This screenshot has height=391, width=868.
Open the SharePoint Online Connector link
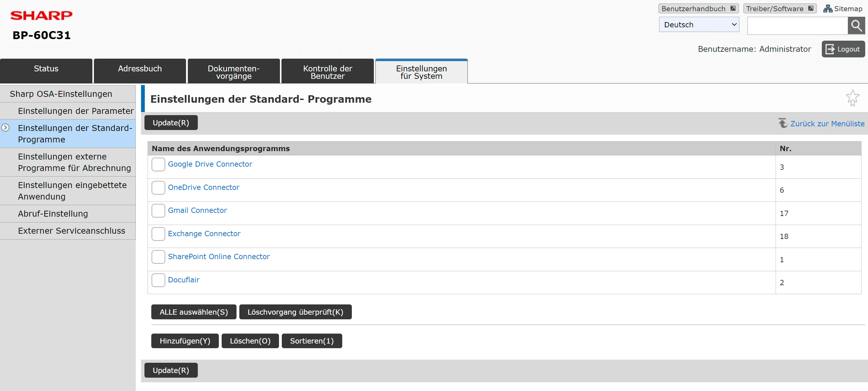coord(219,256)
